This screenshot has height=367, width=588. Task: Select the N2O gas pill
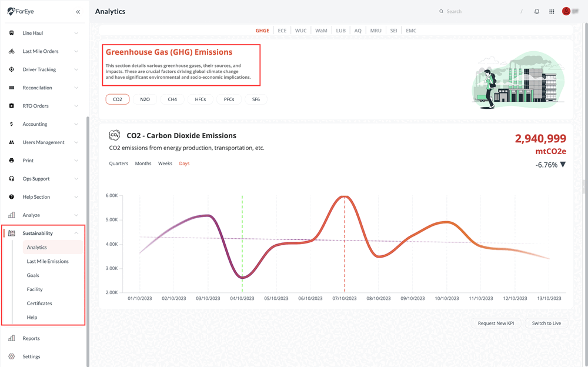click(145, 99)
